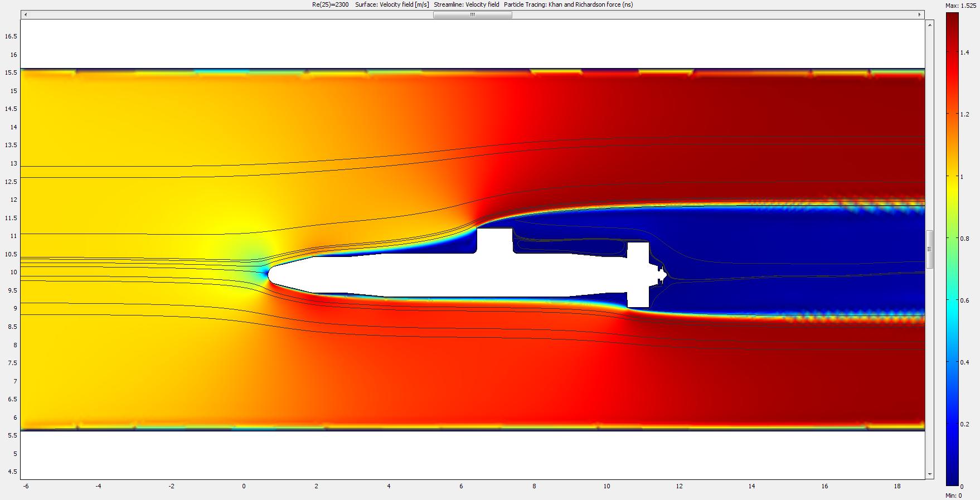
Task: Click the y-axis tick label 11.5
Action: pos(11,218)
